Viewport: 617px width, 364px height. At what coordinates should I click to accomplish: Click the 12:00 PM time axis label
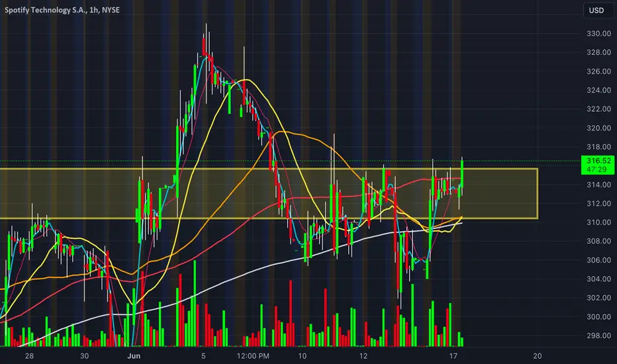point(253,356)
